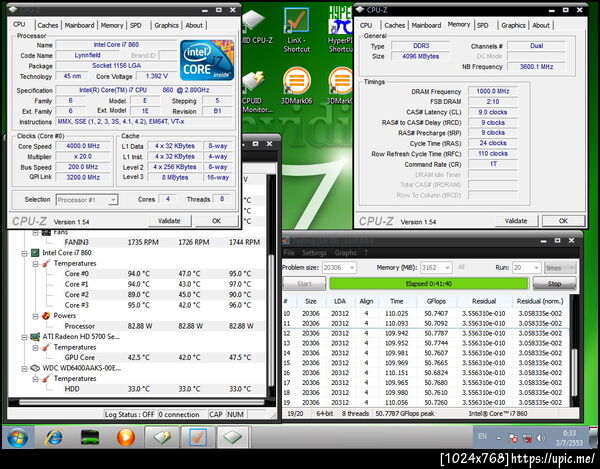The width and height of the screenshot is (600, 469).
Task: Click the HWMonitor horizontal scrollbar
Action: pyautogui.click(x=142, y=402)
